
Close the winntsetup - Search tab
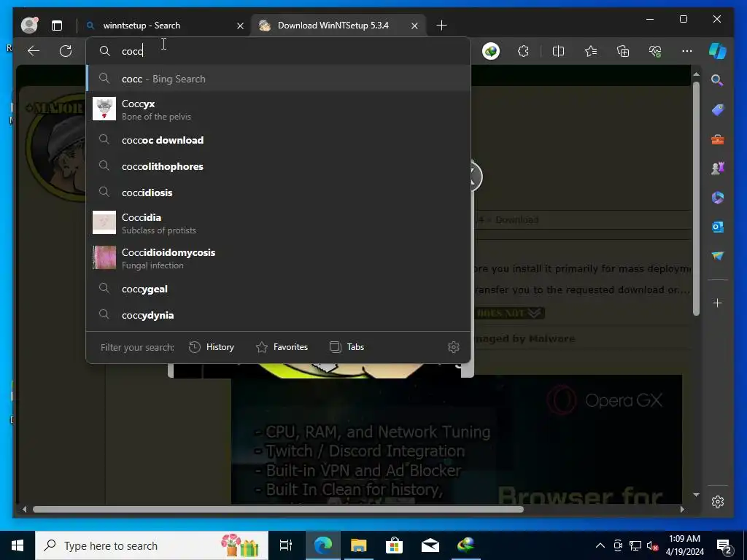[x=241, y=26]
